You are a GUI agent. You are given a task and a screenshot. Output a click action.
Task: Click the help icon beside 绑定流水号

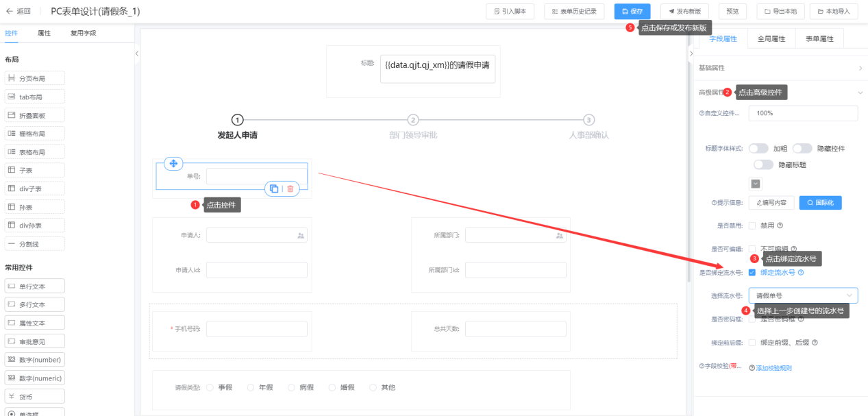pyautogui.click(x=801, y=273)
